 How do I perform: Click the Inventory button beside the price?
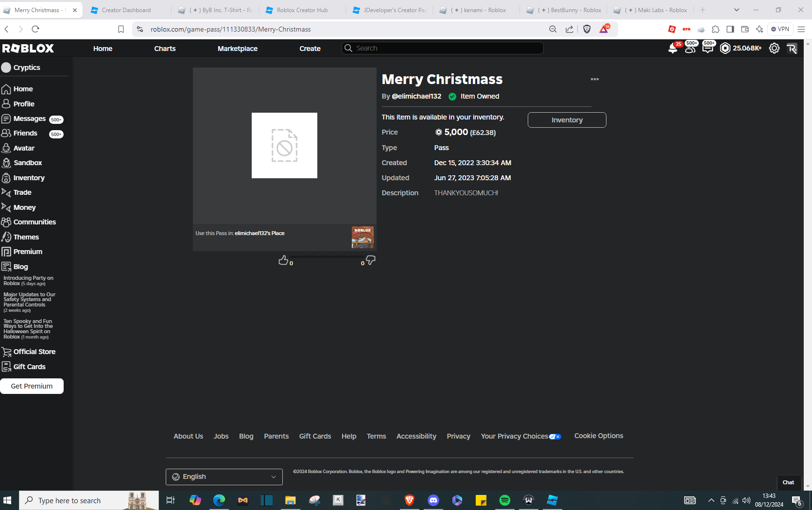[567, 120]
